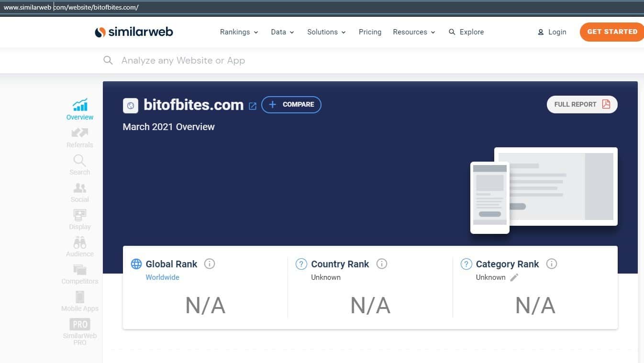This screenshot has height=363, width=644.
Task: Open Explore from the top navigation
Action: click(466, 32)
